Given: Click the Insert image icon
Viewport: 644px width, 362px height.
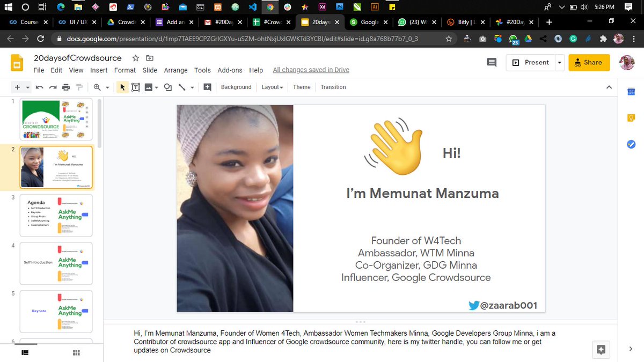Looking at the screenshot, I should pos(149,87).
